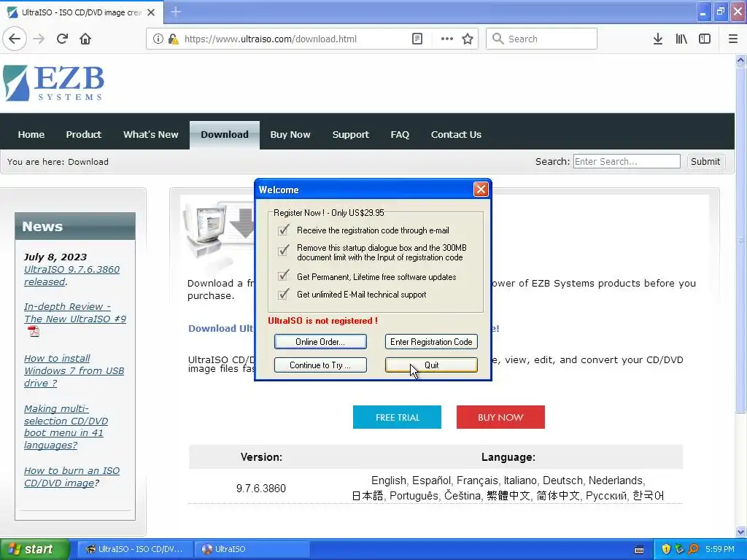Open the PDF icon under In-depth Review
The height and width of the screenshot is (560, 747).
pos(34,331)
